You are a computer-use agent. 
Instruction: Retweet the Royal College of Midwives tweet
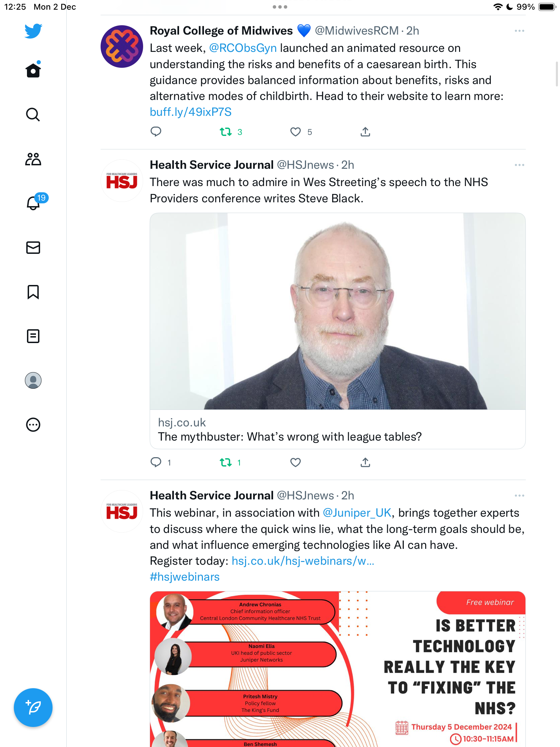pyautogui.click(x=226, y=132)
